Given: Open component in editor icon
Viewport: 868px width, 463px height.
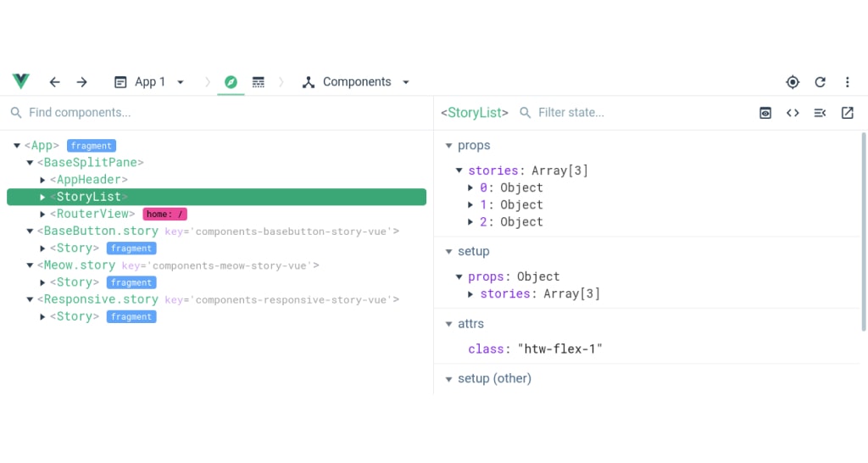Looking at the screenshot, I should tap(848, 113).
